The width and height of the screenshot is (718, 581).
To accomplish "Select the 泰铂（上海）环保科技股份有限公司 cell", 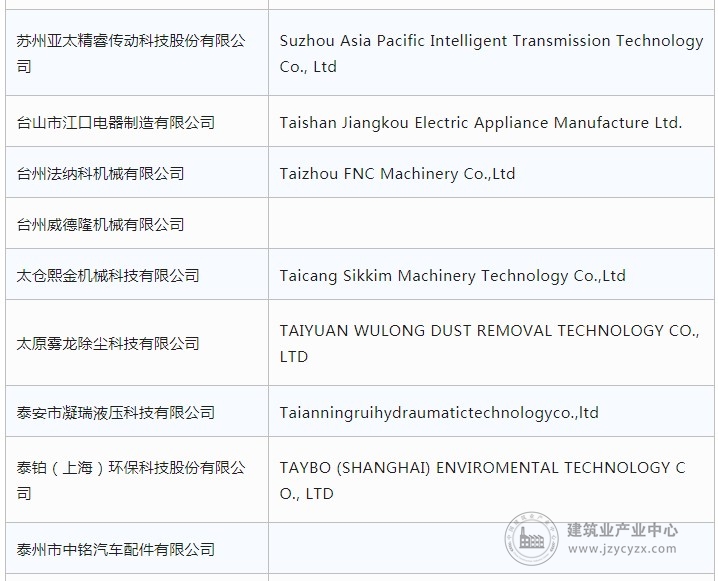I will click(x=137, y=480).
